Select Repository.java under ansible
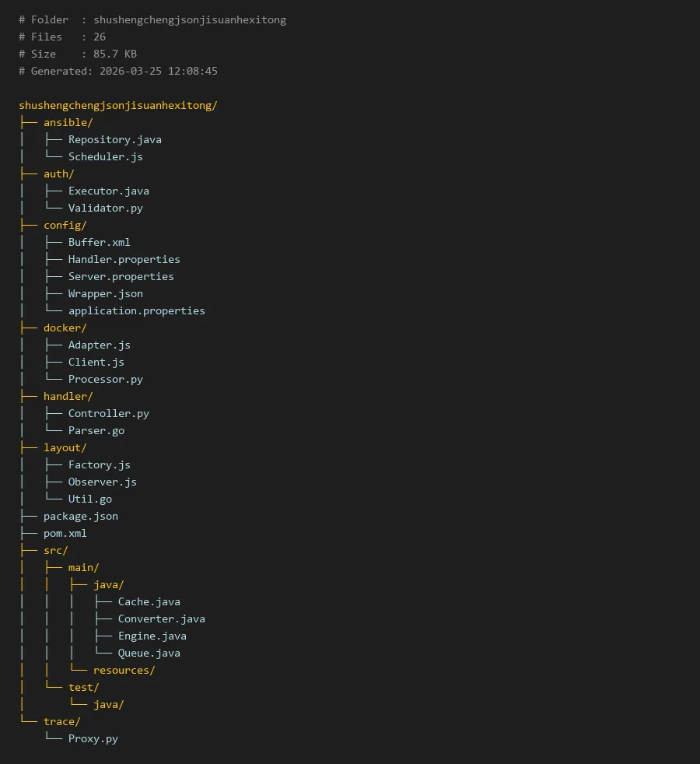This screenshot has width=700, height=764. [x=114, y=139]
